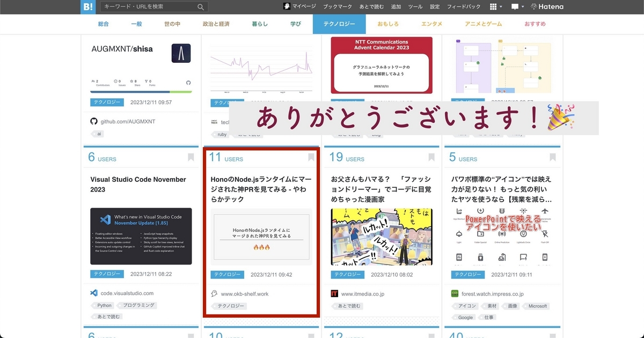
Task: Select the テクノロジー category tab
Action: [339, 24]
